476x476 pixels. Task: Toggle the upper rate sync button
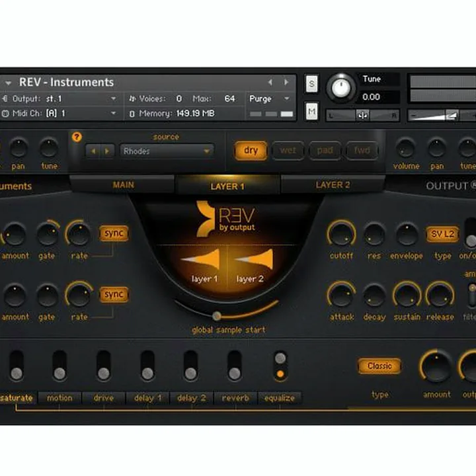pyautogui.click(x=114, y=233)
